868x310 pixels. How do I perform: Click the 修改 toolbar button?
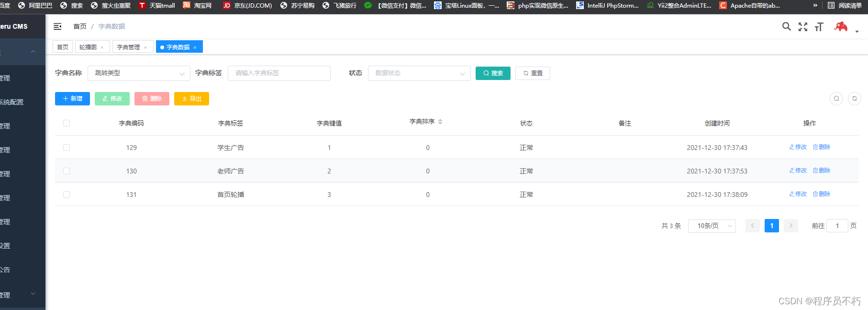112,99
